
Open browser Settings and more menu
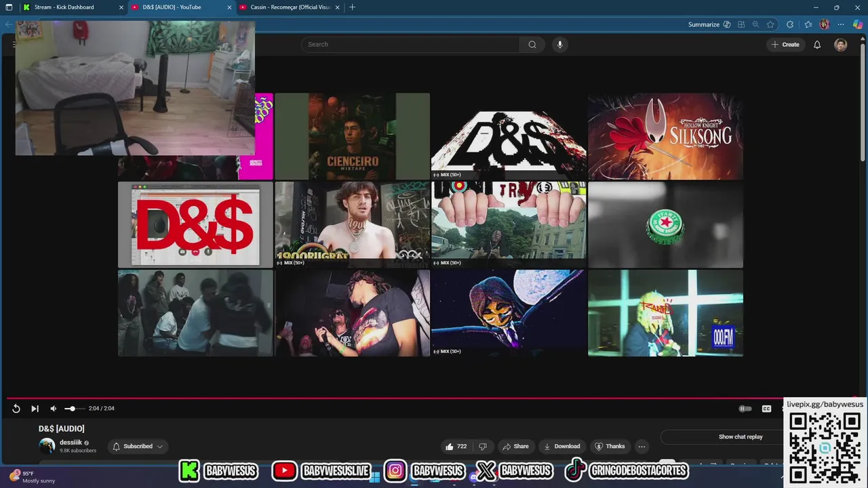(841, 24)
